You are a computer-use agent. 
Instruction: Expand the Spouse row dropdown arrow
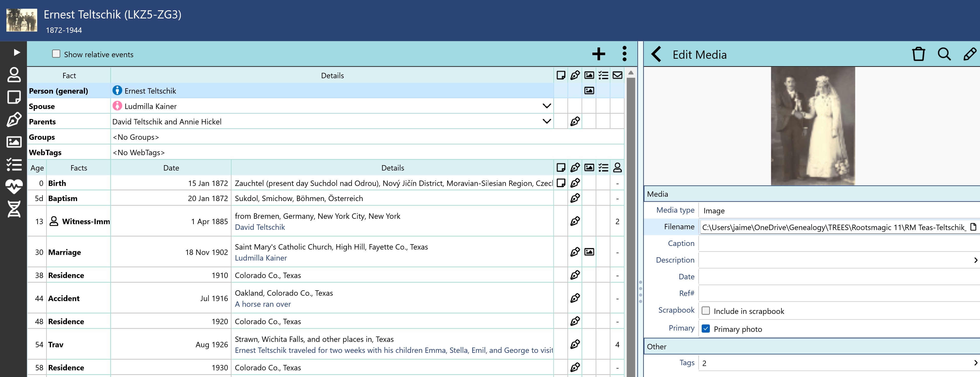547,106
